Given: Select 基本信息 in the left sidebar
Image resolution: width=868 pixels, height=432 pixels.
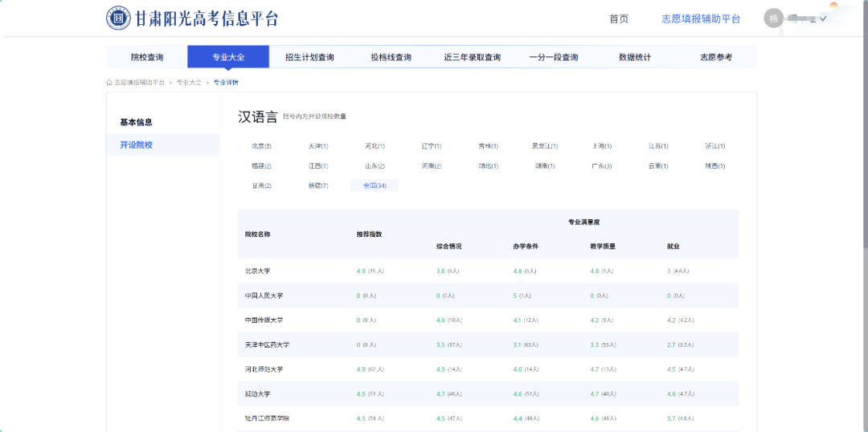Looking at the screenshot, I should (x=136, y=122).
